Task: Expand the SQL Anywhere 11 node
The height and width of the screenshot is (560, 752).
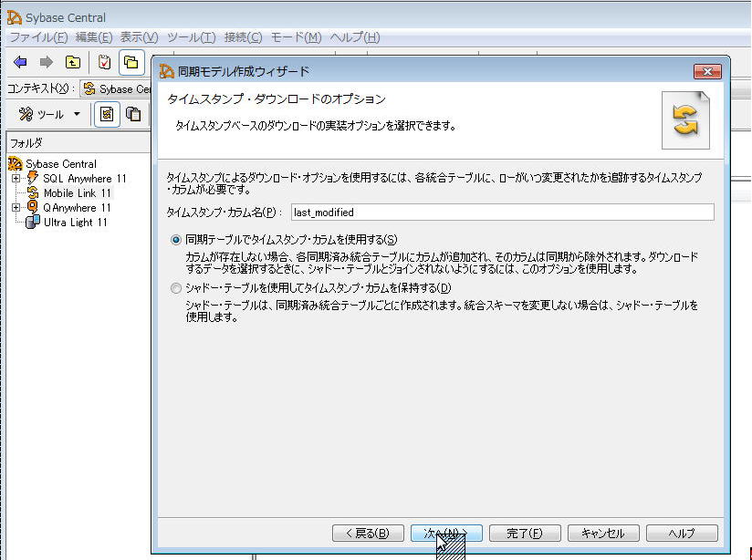Action: (x=16, y=179)
